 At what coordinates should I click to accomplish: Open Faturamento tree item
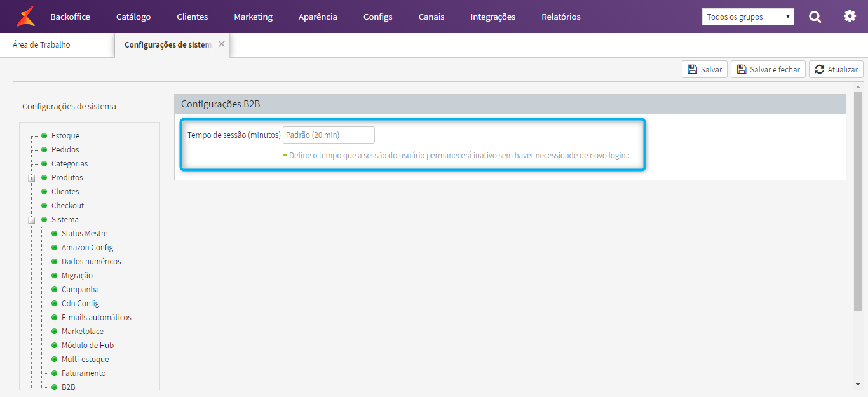(84, 373)
